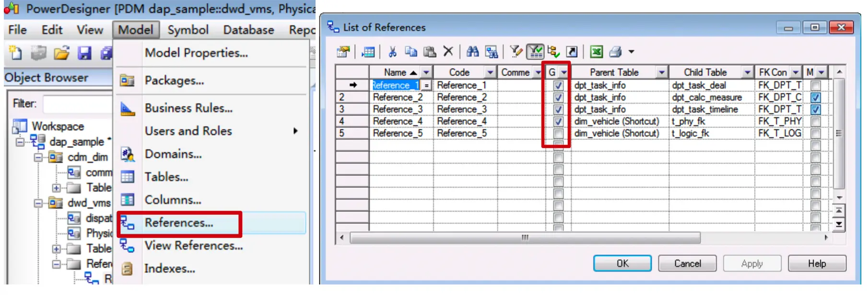Toggle G checkbox in Reference_3 row
Image resolution: width=868 pixels, height=295 pixels.
(558, 109)
